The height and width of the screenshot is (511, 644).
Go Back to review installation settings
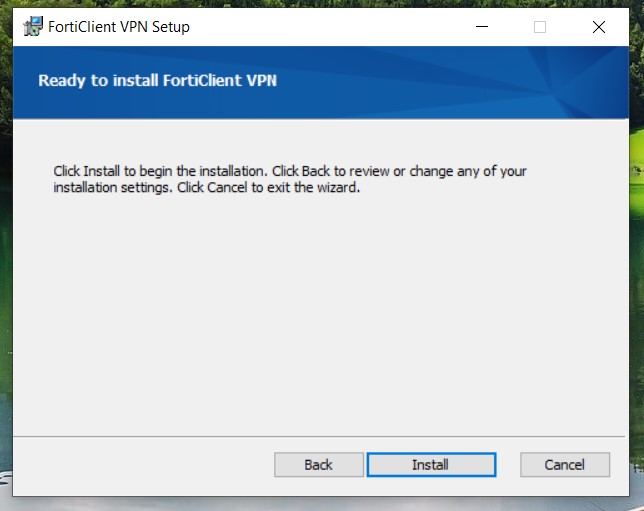click(319, 465)
